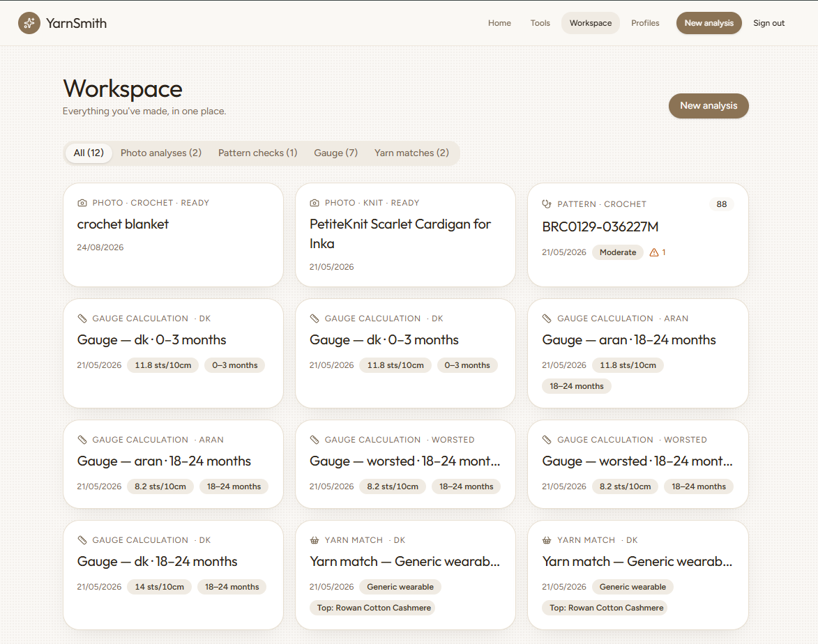The width and height of the screenshot is (818, 644).
Task: Click the PHOTO · CROCHET · READY label
Action: (151, 203)
